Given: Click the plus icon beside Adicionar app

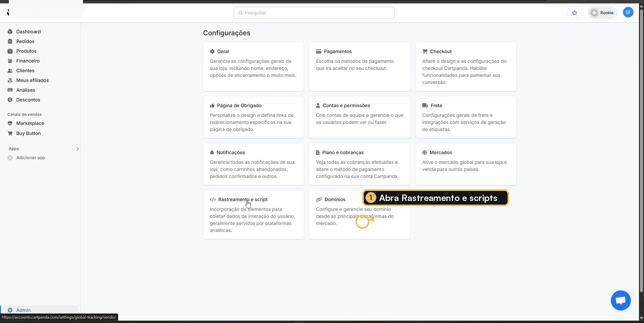Looking at the screenshot, I should tap(10, 158).
